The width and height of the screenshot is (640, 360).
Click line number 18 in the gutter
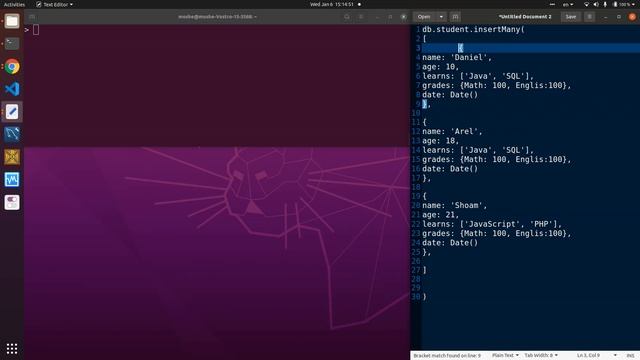[416, 187]
